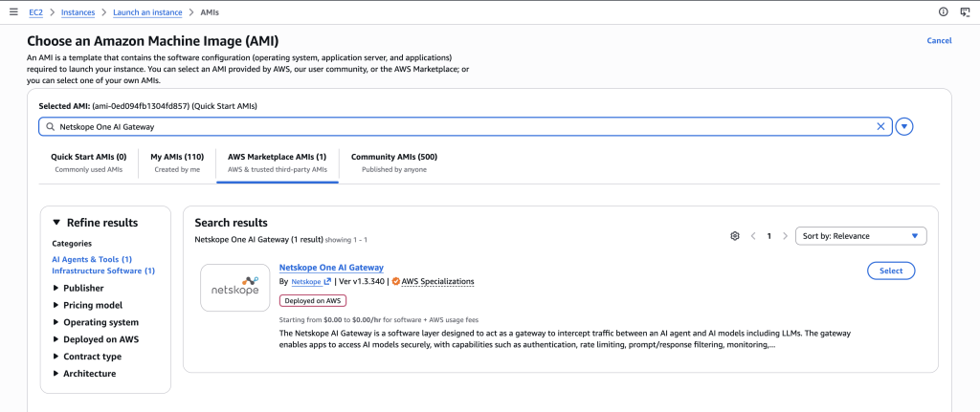980x412 pixels.
Task: Clear the AMI search field text
Action: [x=880, y=127]
